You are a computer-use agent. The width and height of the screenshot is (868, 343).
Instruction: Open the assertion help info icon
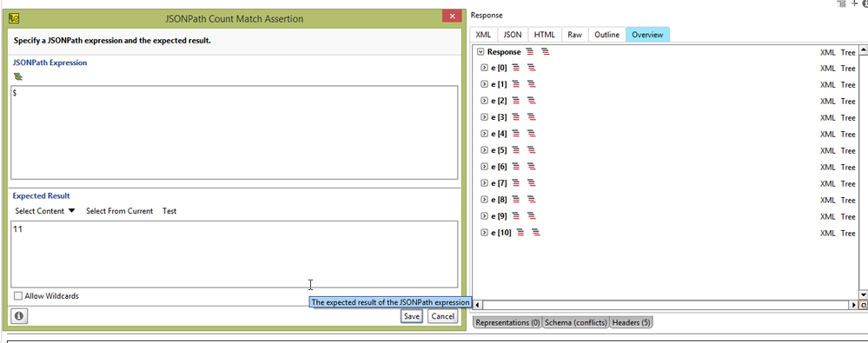pyautogui.click(x=19, y=316)
